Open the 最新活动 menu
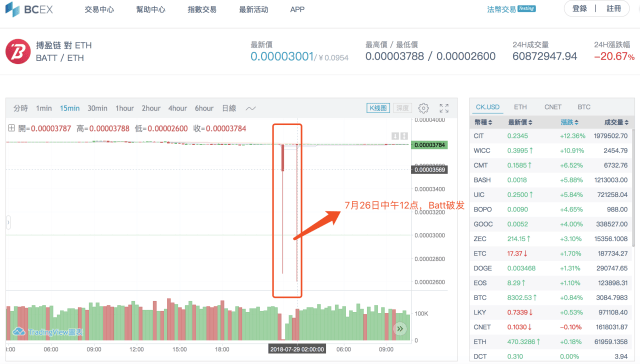This screenshot has width=640, height=364. (253, 9)
